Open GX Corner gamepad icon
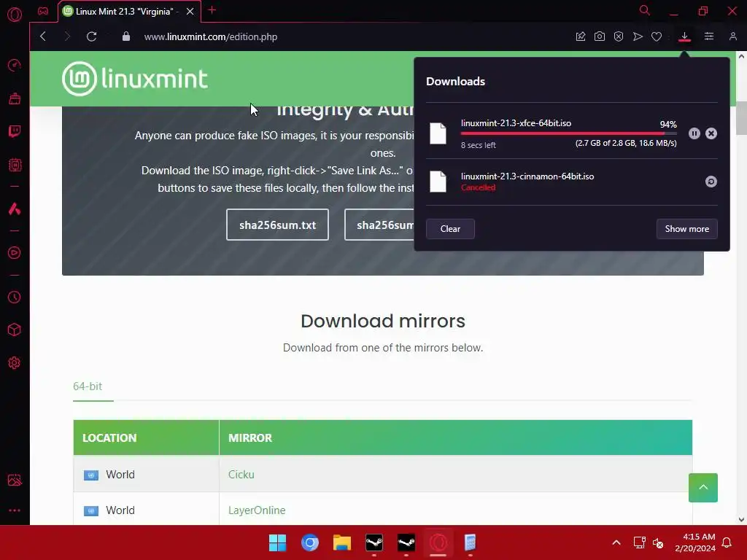The height and width of the screenshot is (560, 747). click(43, 11)
